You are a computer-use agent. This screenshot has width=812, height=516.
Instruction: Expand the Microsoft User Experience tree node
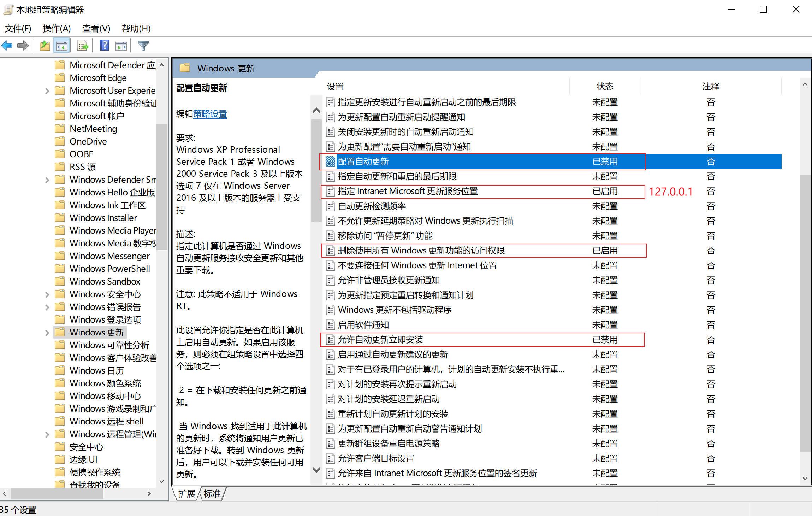tap(47, 91)
